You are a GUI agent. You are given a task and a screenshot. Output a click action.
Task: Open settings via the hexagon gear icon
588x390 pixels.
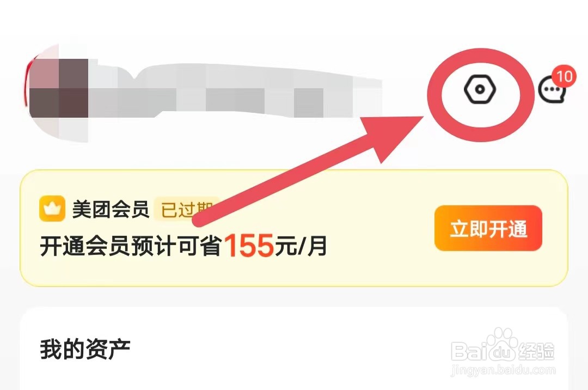[480, 89]
